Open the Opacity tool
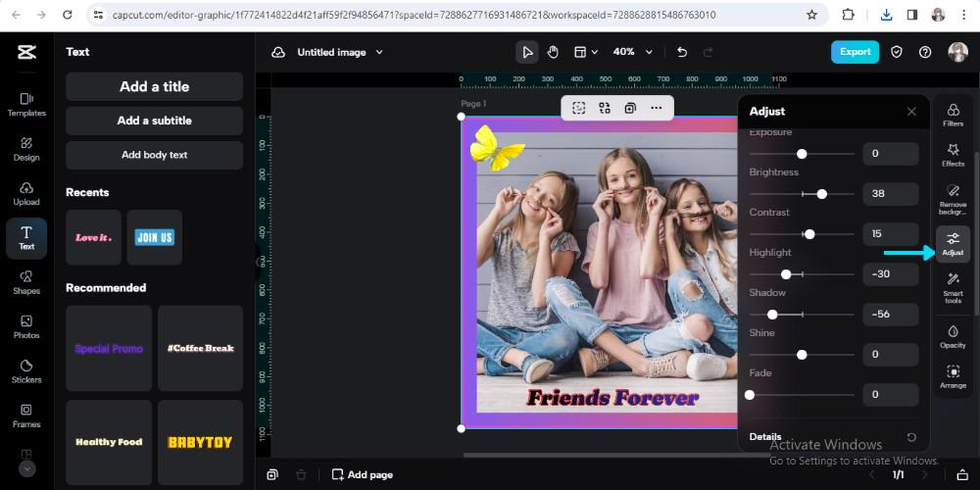Image resolution: width=980 pixels, height=490 pixels. point(954,336)
